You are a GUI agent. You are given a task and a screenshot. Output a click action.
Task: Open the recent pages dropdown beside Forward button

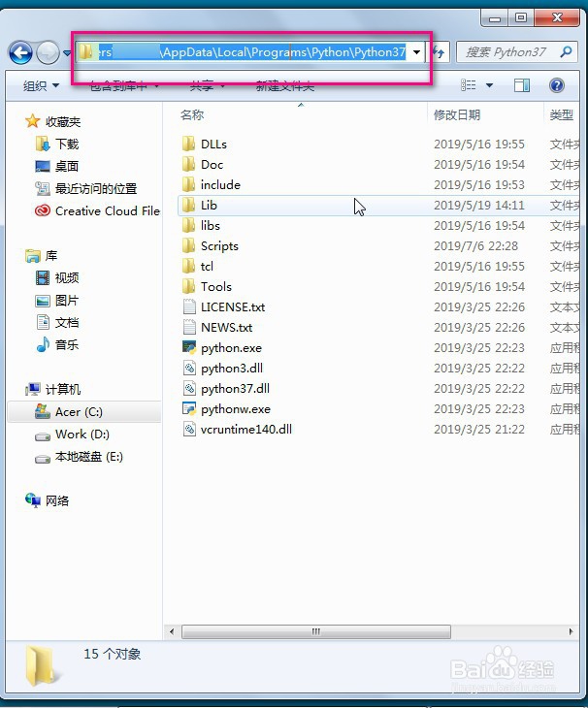tap(67, 52)
